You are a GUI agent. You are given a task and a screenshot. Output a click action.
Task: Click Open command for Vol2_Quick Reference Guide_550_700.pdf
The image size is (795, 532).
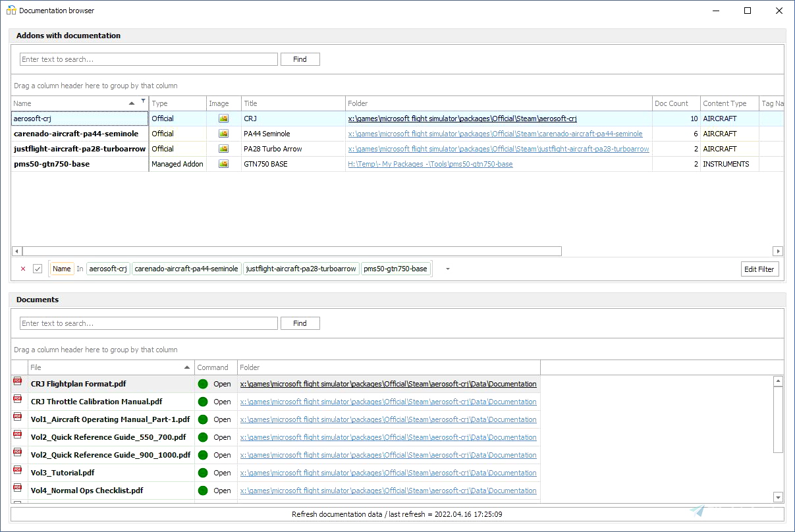tap(222, 437)
